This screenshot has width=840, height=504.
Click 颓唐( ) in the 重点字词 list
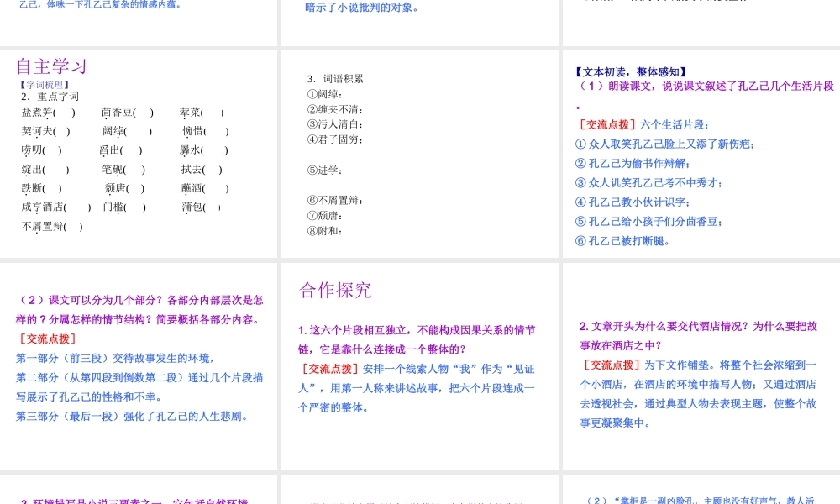tap(125, 188)
